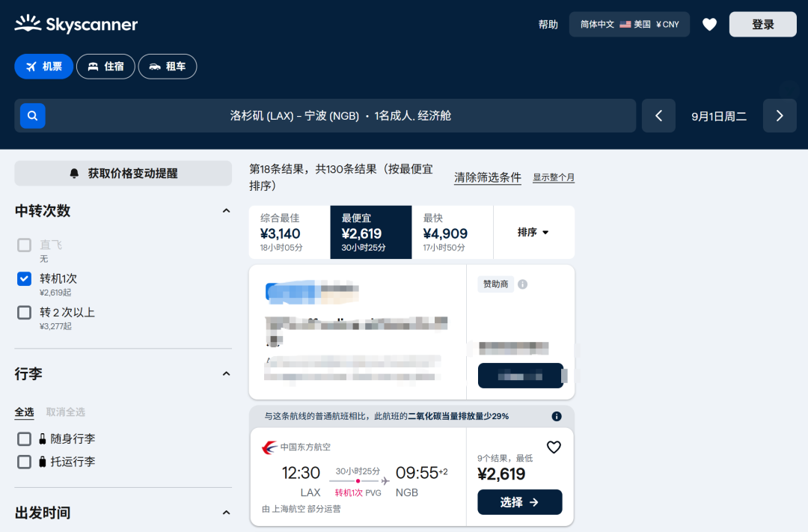Click sponsor info icon
This screenshot has height=532, width=808.
click(522, 284)
